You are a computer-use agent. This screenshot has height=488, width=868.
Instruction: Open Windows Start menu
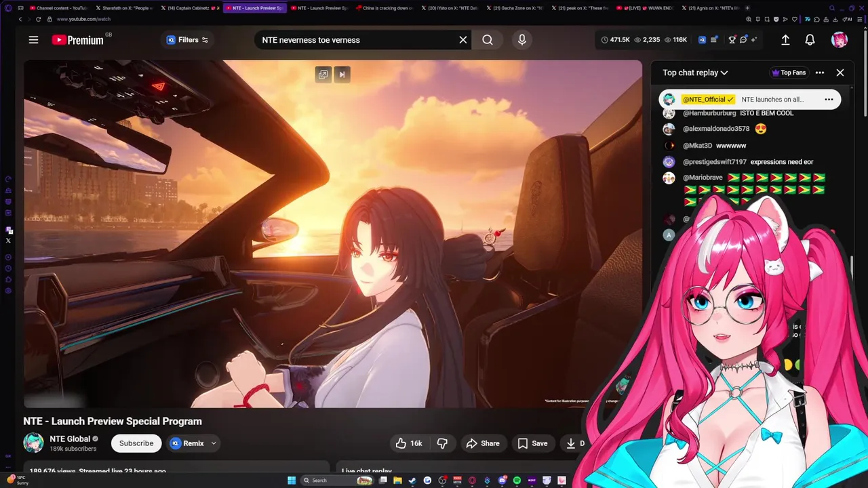tap(292, 481)
